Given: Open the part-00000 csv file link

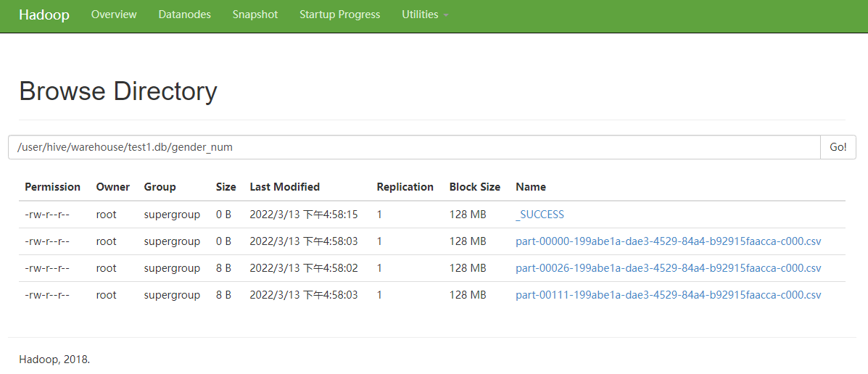Looking at the screenshot, I should pos(668,241).
